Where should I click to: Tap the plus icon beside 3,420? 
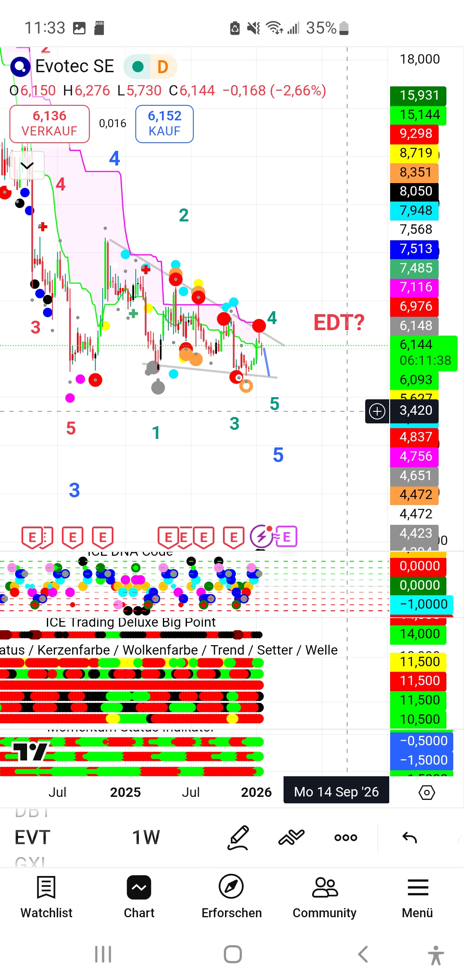[x=377, y=411]
